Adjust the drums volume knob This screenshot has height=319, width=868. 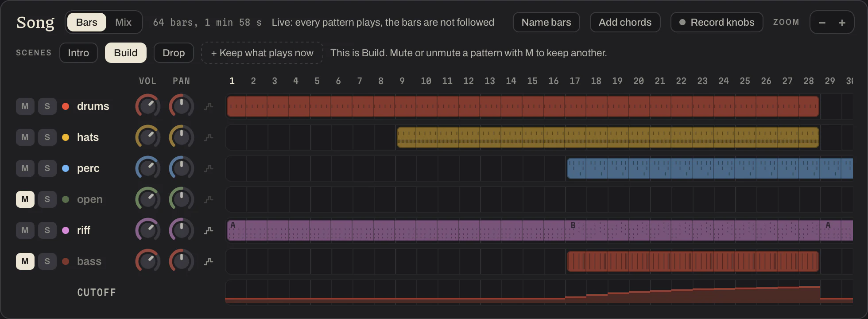tap(147, 106)
